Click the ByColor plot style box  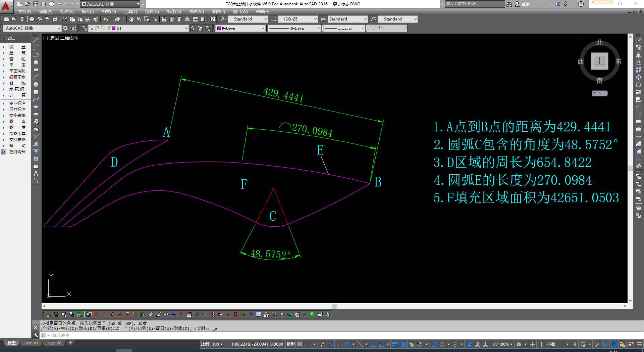pyautogui.click(x=387, y=28)
